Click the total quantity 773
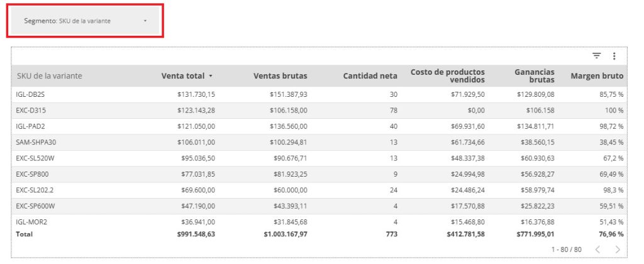The width and height of the screenshot is (644, 264). pos(392,234)
